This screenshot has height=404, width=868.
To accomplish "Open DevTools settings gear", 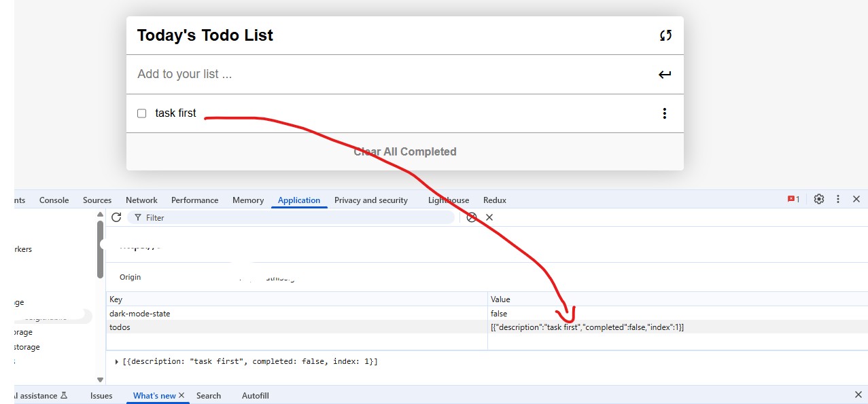I will pos(819,199).
